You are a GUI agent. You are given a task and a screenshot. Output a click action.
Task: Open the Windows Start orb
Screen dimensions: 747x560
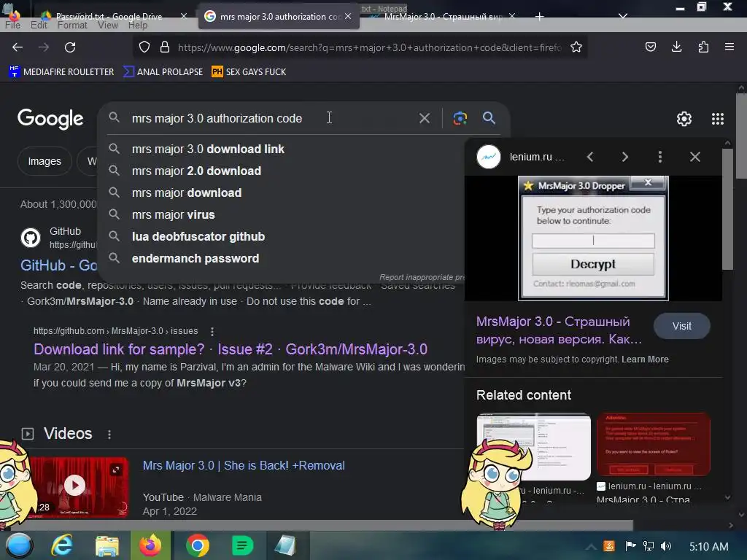[x=18, y=545]
